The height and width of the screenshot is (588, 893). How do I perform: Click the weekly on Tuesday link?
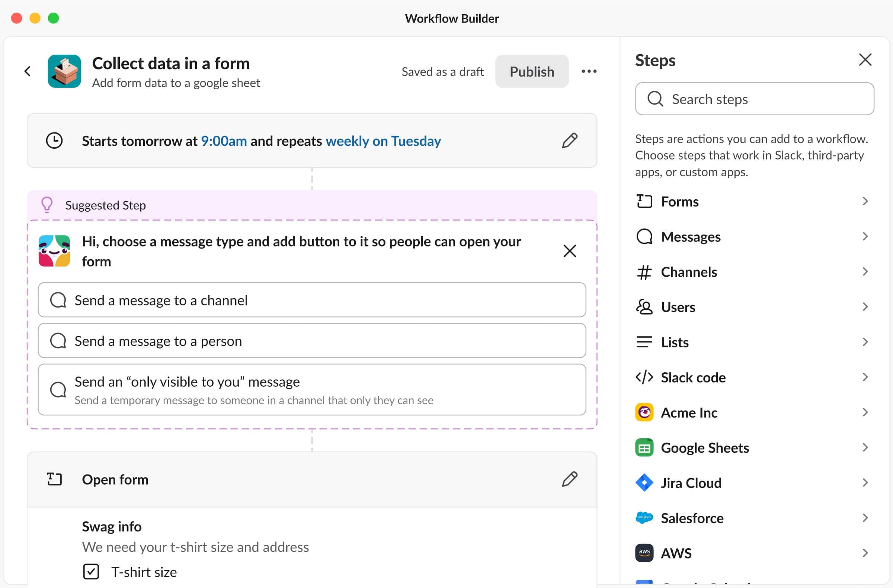[x=383, y=141]
